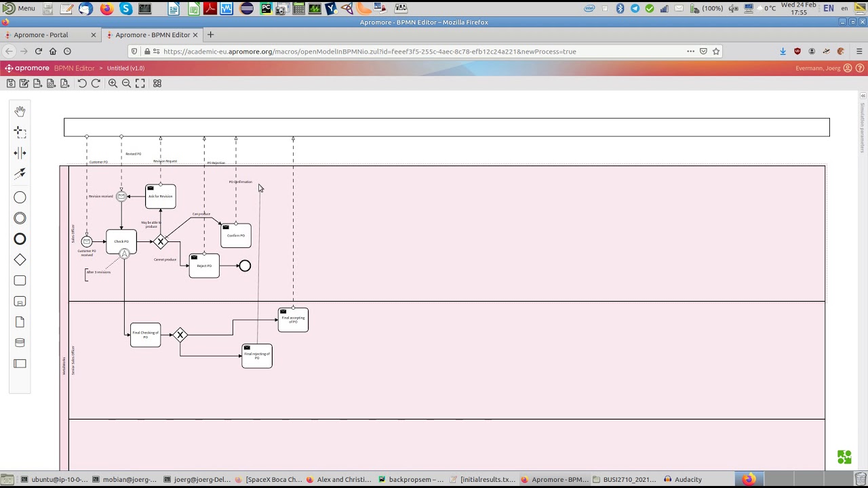
Task: Go to the Firefox home page
Action: (x=53, y=52)
